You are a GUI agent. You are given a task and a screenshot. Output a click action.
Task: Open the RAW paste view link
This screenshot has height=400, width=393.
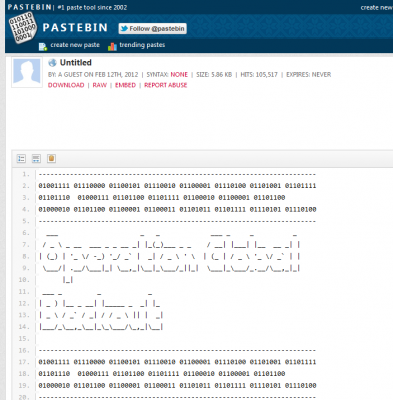[100, 85]
